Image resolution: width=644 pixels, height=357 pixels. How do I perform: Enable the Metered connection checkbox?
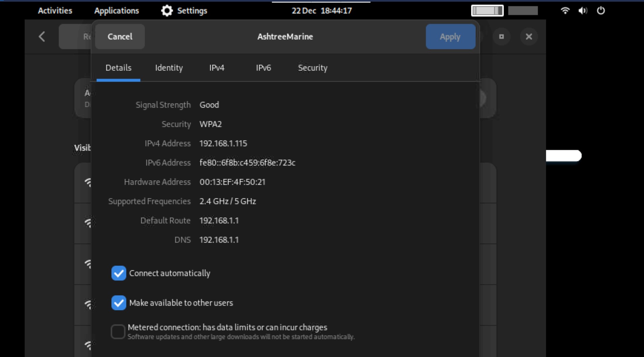click(118, 332)
